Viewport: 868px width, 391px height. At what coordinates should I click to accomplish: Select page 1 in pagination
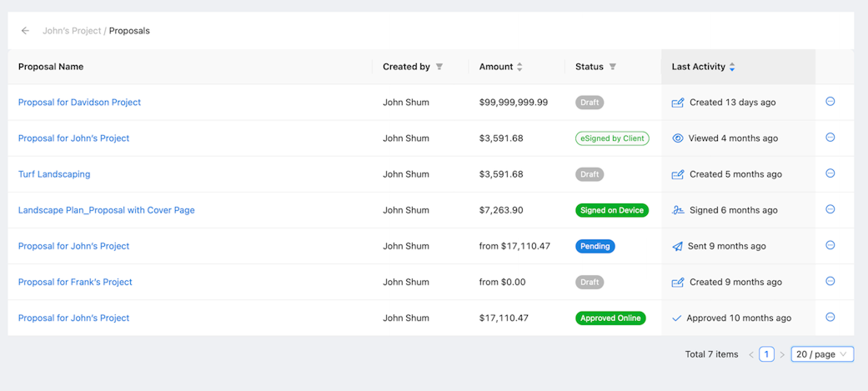coord(767,354)
